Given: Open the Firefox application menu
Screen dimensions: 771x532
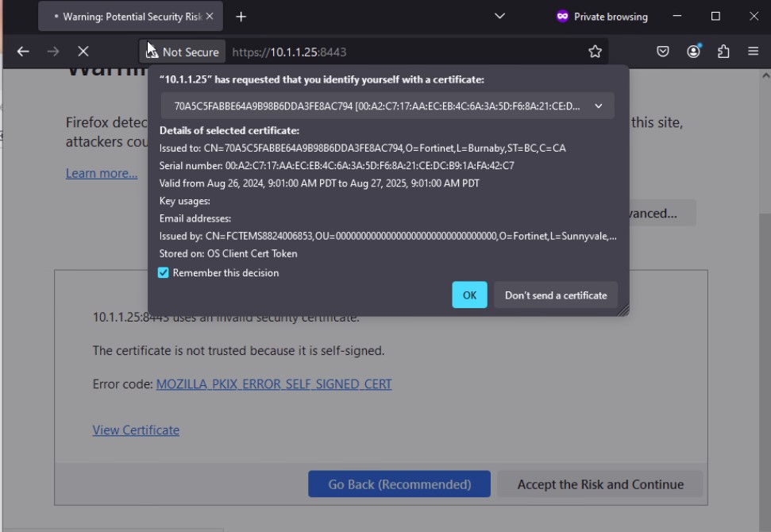Looking at the screenshot, I should 754,52.
